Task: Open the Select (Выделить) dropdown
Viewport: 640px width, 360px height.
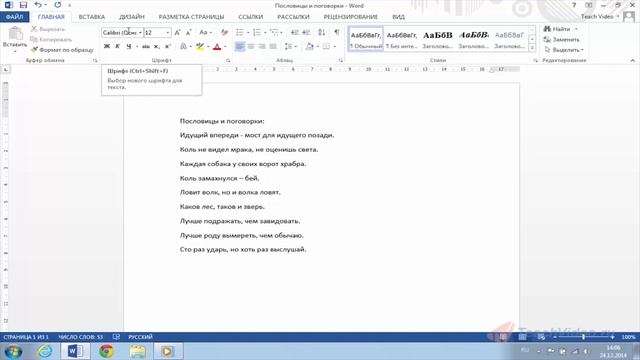Action: click(564, 50)
